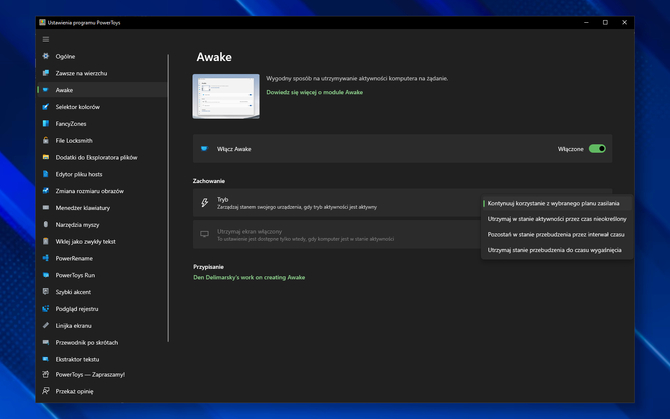
Task: Toggle the Włącz Awake switch off
Action: [597, 149]
